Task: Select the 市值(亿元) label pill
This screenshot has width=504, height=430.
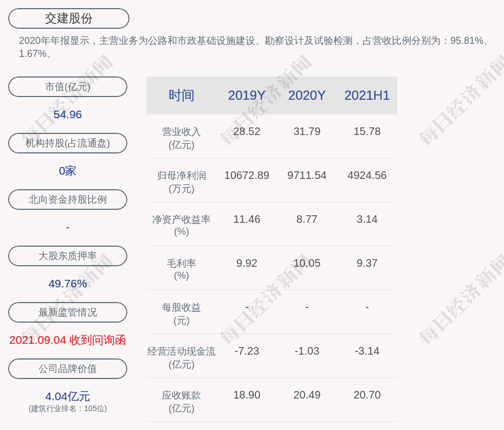Action: pos(68,87)
